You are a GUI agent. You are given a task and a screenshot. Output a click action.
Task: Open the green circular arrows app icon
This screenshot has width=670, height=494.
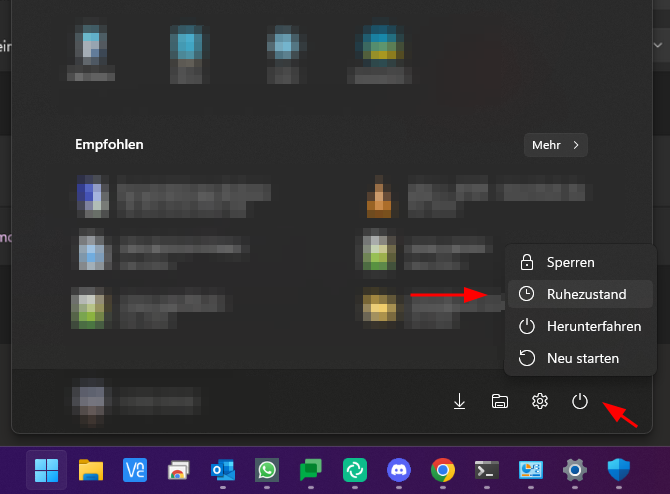tap(355, 470)
